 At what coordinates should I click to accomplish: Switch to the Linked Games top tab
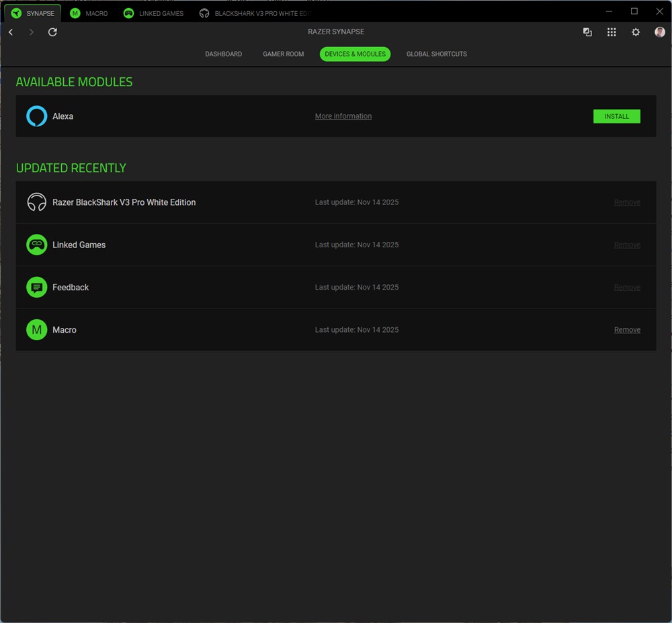click(x=153, y=13)
